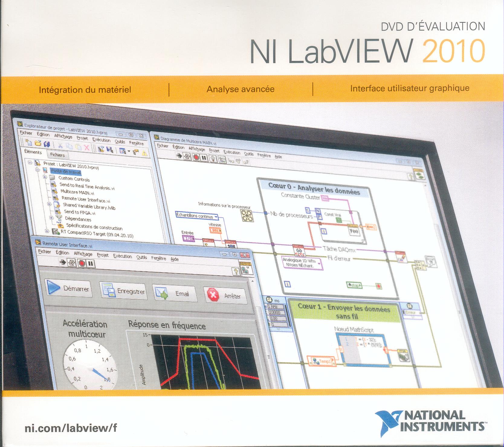
Task: Open the Exécution menu in Multicore MAIN diagram
Action: (232, 152)
